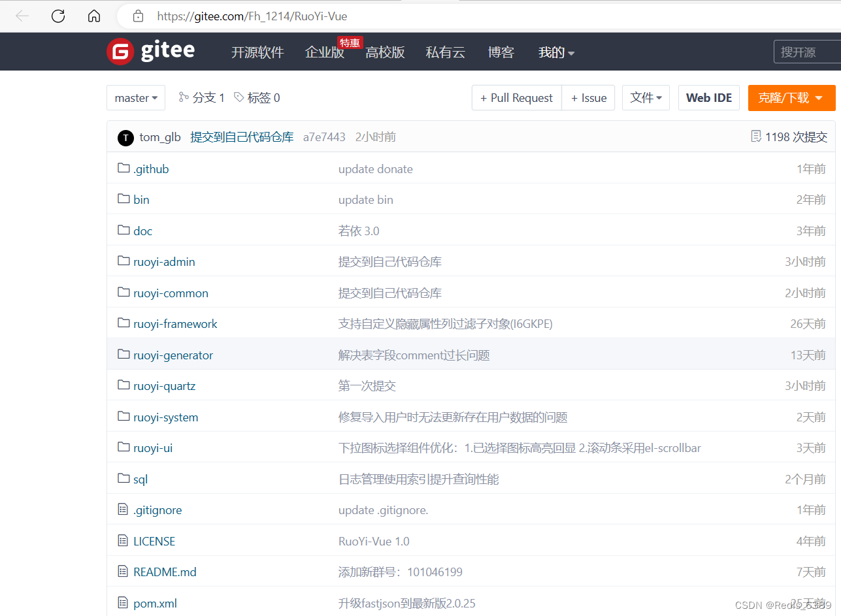This screenshot has width=841, height=616.
Task: Open commit message update donate
Action: [376, 169]
